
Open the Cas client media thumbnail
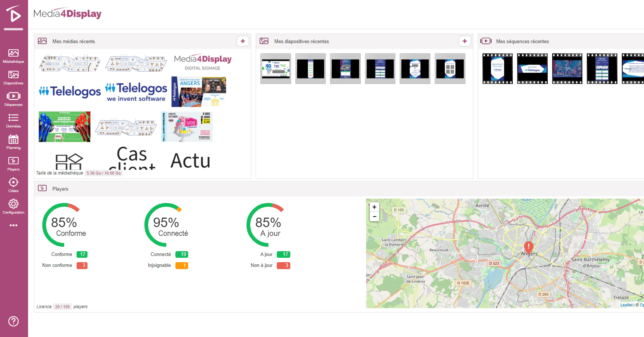tap(132, 158)
